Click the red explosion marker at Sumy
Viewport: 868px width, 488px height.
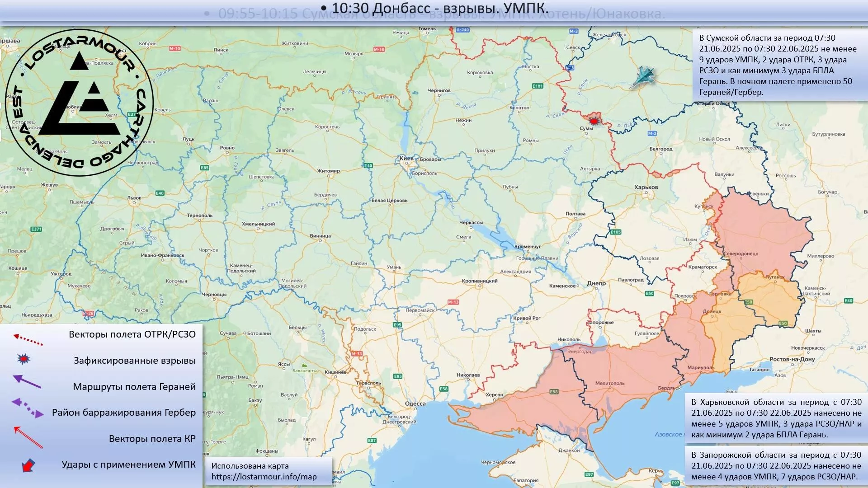594,121
